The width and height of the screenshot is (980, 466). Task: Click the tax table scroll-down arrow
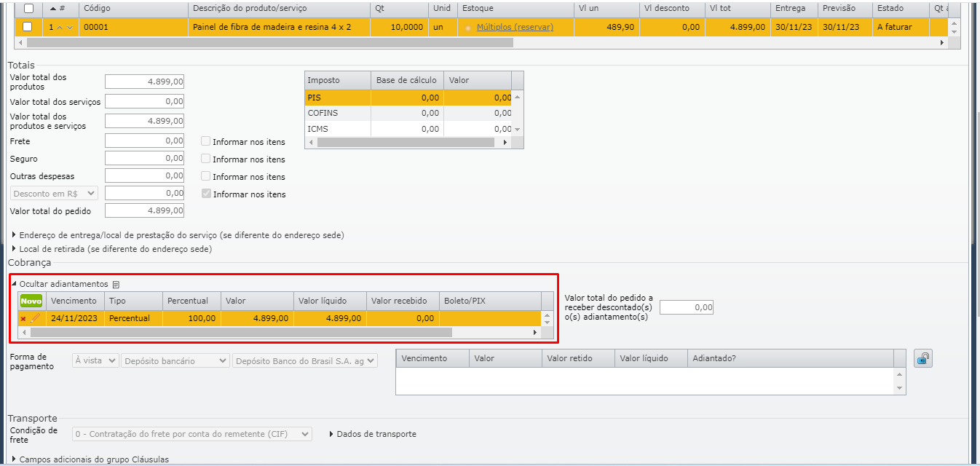(x=518, y=130)
